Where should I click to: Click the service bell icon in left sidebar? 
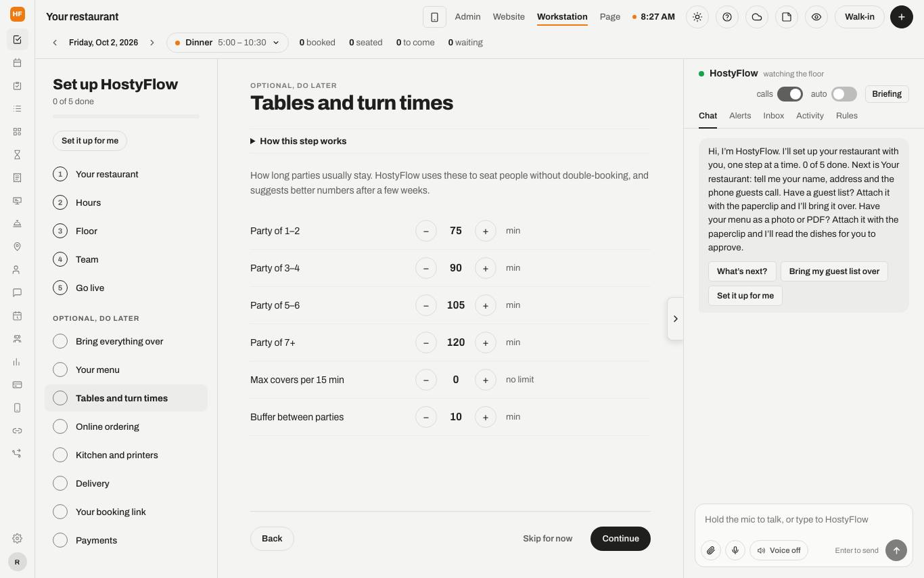pyautogui.click(x=17, y=224)
